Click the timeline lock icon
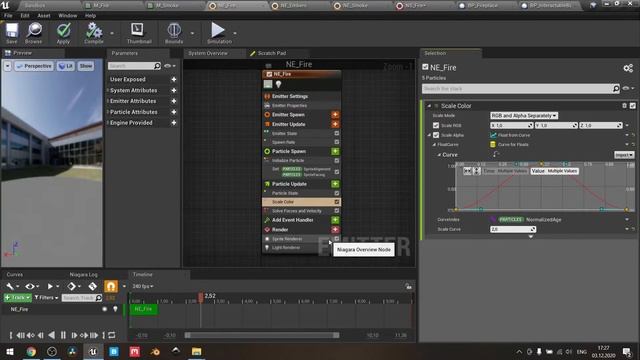 tap(409, 286)
